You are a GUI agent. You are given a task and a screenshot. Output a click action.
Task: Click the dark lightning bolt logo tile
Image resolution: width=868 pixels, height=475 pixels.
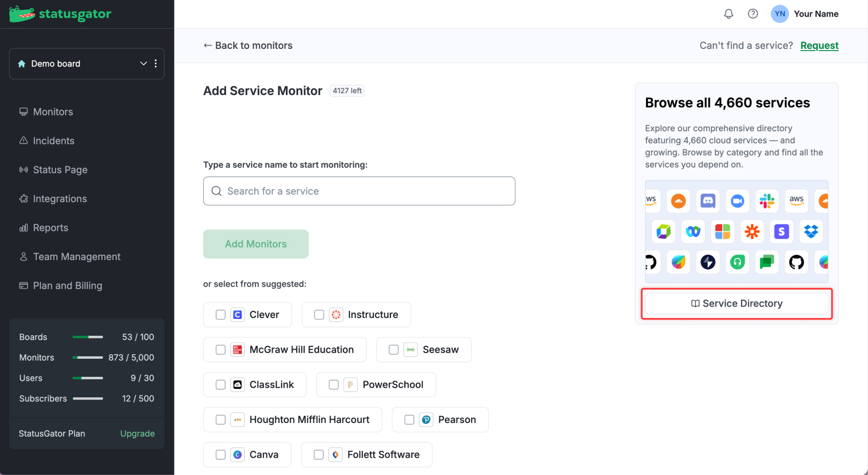click(708, 262)
